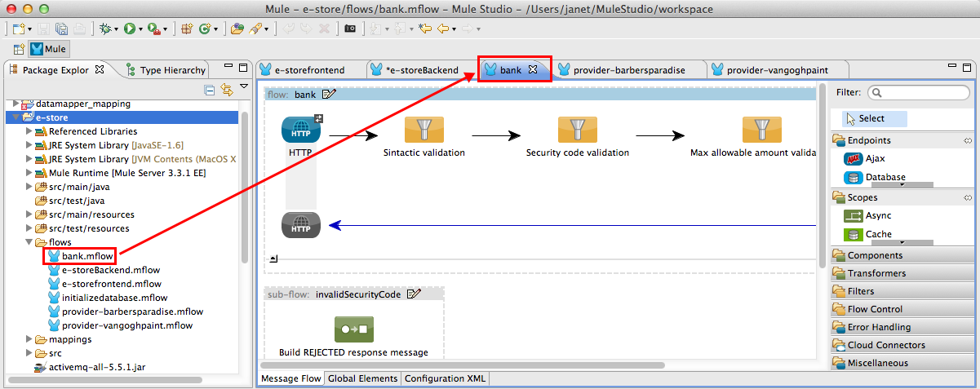Expand the Transformers palette category
This screenshot has width=980, height=389.
point(876,273)
